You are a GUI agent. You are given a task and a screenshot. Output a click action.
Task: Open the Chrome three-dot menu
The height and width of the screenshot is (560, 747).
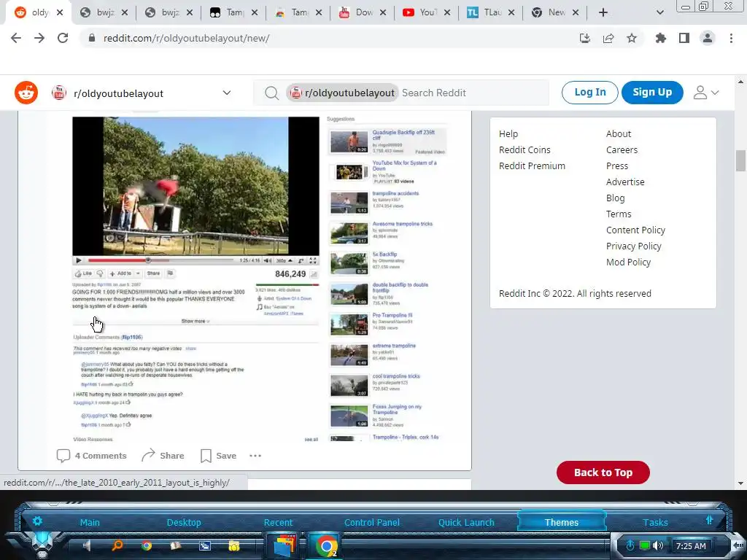click(731, 38)
